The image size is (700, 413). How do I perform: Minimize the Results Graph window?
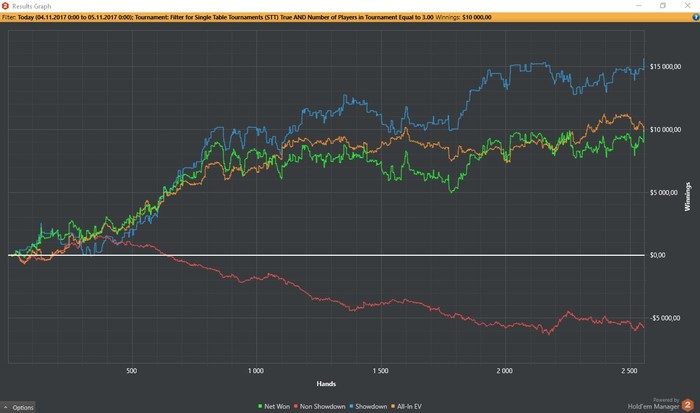(x=638, y=6)
